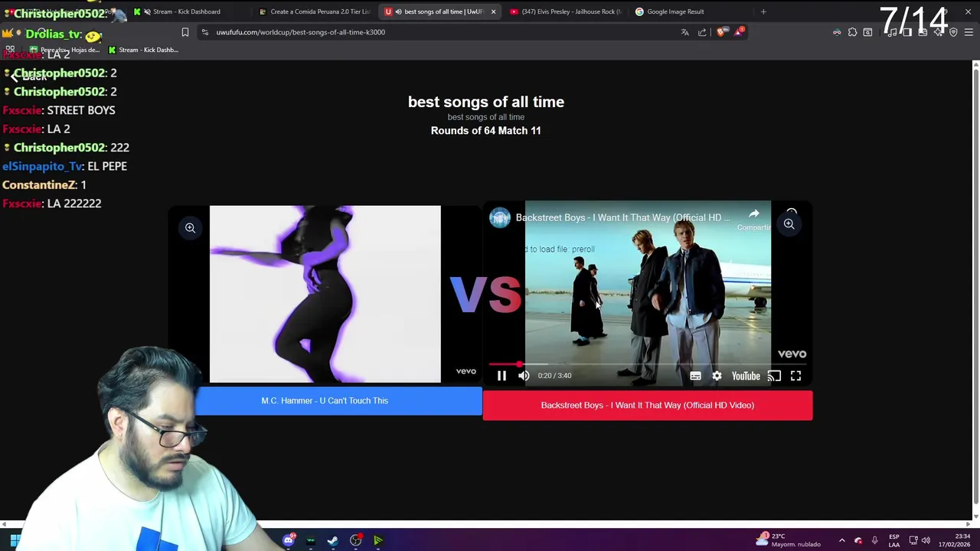Enter fullscreen in the YouTube player
The width and height of the screenshot is (980, 551).
point(795,376)
